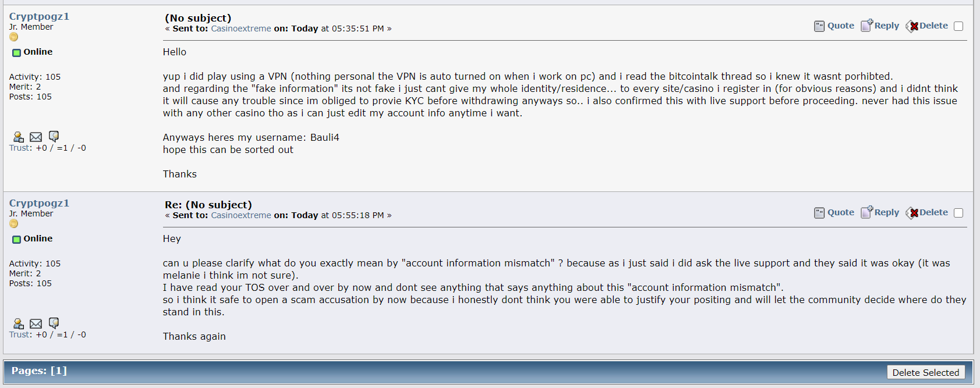The width and height of the screenshot is (980, 388).
Task: Click the profile icon in first message
Action: 19,137
